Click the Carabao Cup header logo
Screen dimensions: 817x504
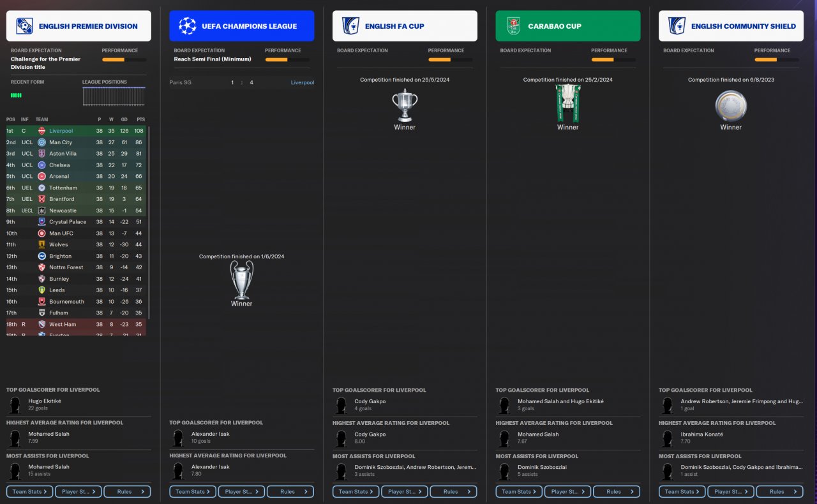[514, 26]
